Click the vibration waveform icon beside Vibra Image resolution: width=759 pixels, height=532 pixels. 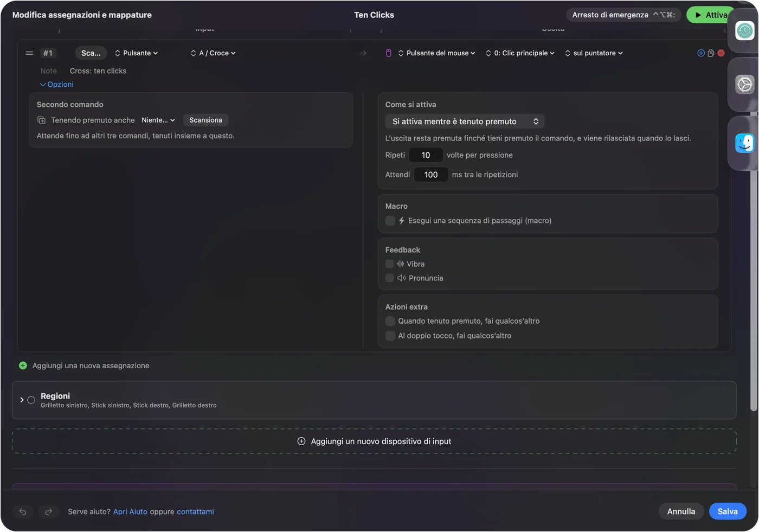401,264
